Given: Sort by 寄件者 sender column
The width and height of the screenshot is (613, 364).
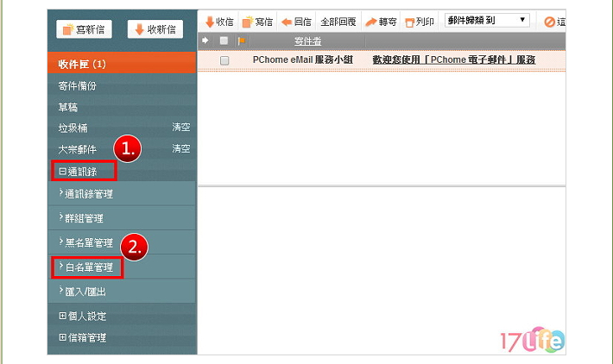Looking at the screenshot, I should coord(307,41).
